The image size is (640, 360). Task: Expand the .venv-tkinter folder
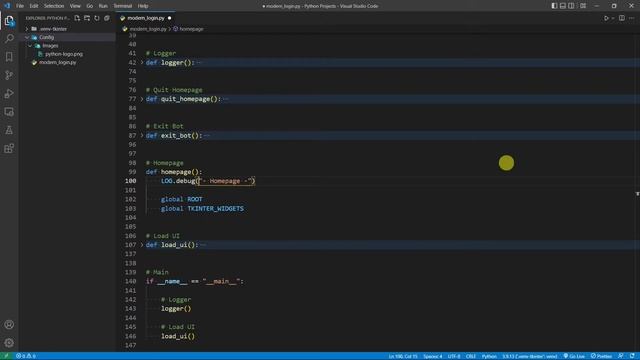point(27,29)
